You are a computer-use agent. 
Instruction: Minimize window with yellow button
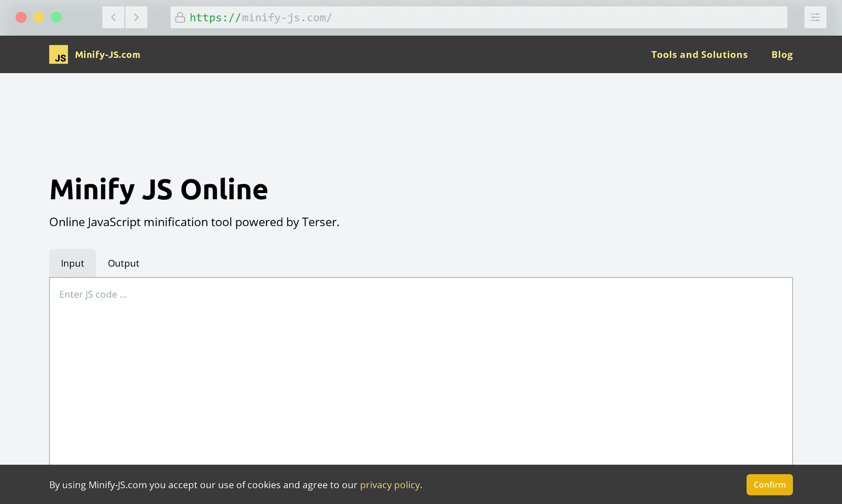[x=39, y=17]
